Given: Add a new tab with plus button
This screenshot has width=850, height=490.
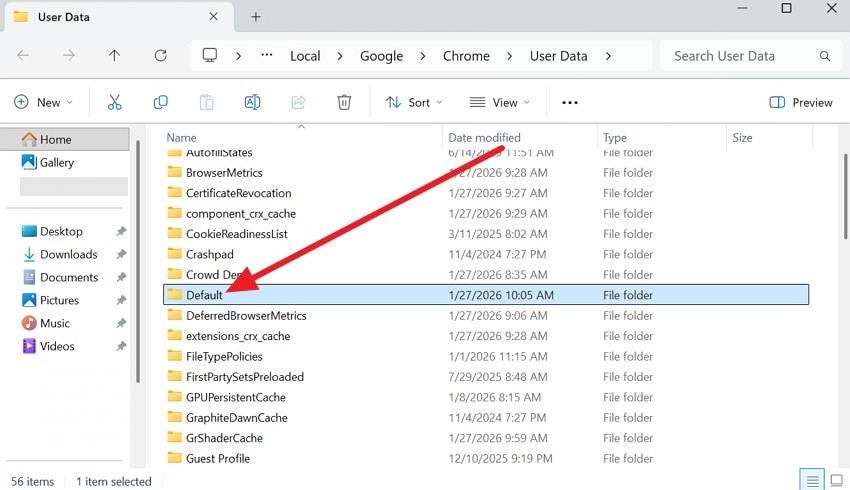Looking at the screenshot, I should coord(256,17).
